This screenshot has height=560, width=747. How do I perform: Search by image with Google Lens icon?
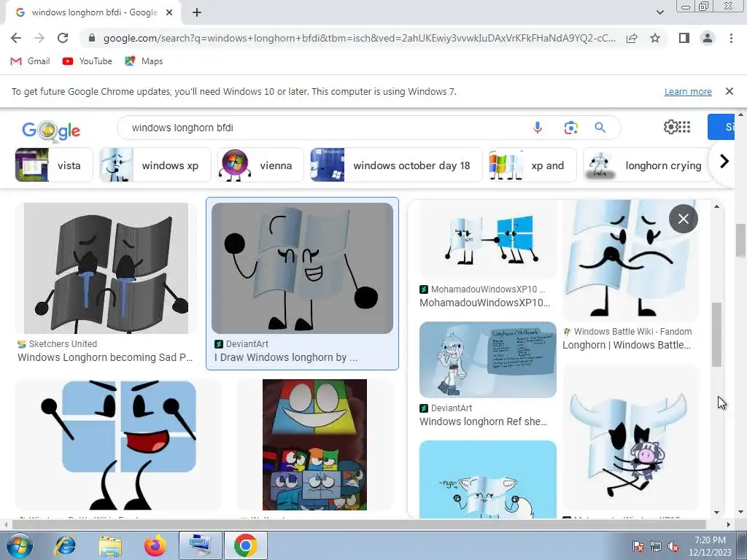[570, 128]
